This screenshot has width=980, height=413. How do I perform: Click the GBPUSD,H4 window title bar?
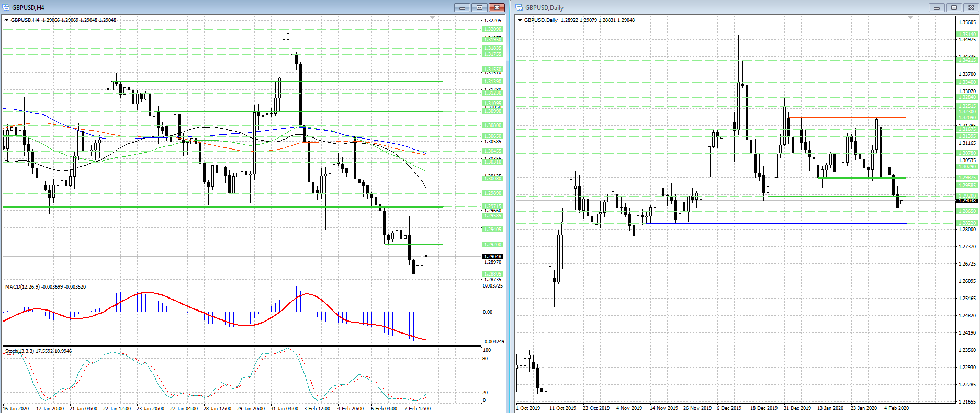coord(209,7)
